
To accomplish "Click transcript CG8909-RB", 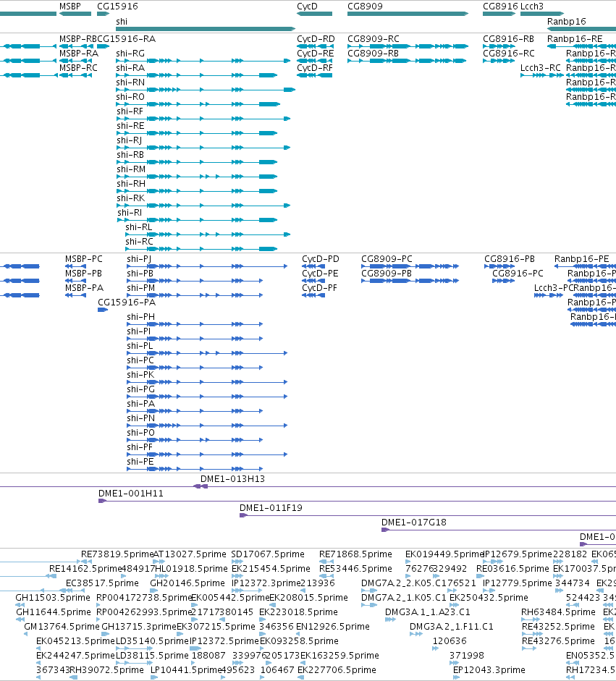I will click(407, 61).
